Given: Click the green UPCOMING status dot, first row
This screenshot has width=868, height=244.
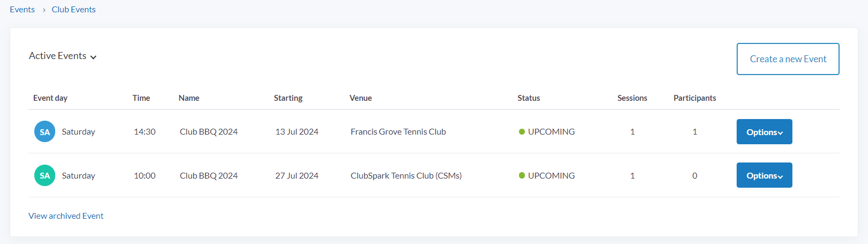Looking at the screenshot, I should tap(522, 132).
